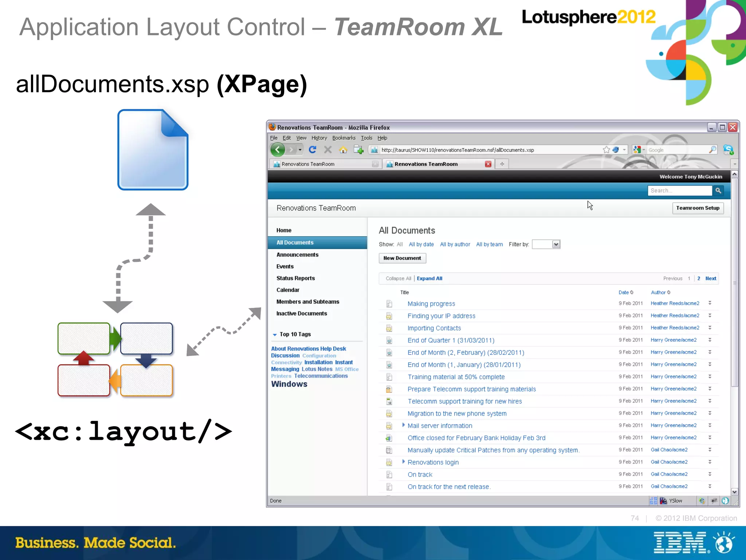Open the Migration to the new phone system document

point(457,414)
